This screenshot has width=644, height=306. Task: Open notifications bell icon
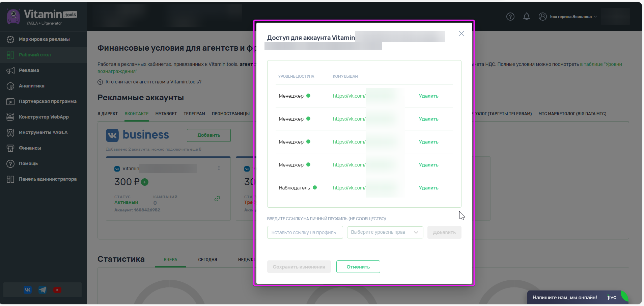click(x=527, y=17)
